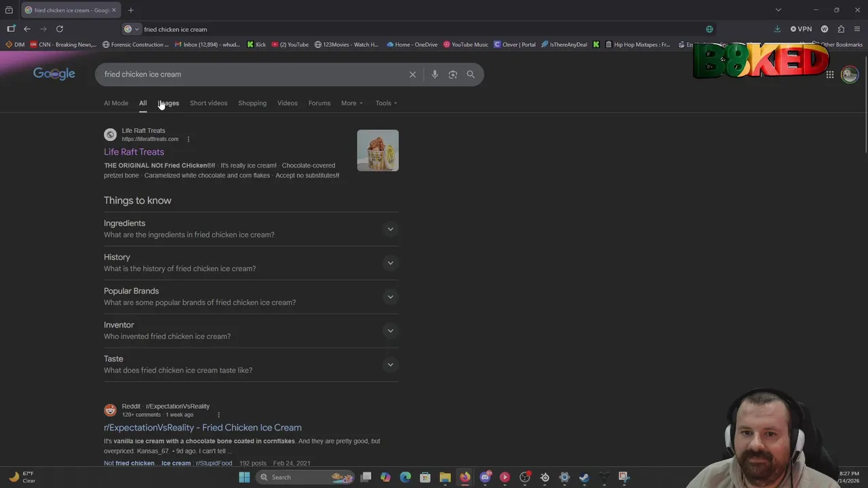Screen dimensions: 868x488
Task: Open more options for Life Raft Treats result
Action: (x=189, y=140)
